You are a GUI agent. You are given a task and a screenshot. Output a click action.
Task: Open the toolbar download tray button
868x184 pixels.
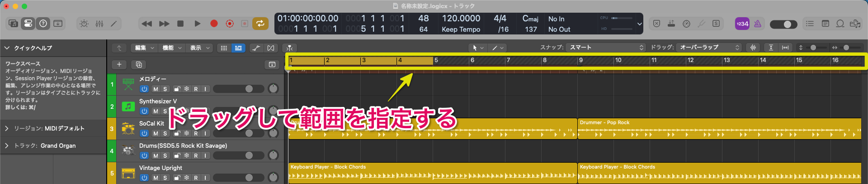(58, 24)
